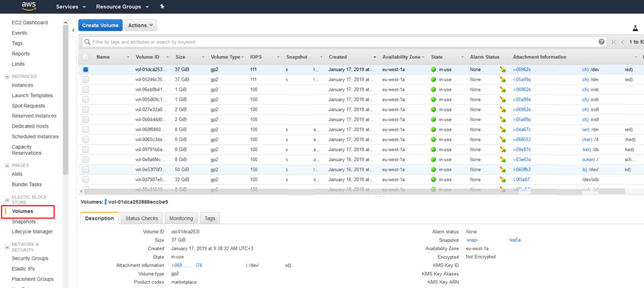Select checkbox for vol-005d69c1 volume
This screenshot has width=644, height=288.
point(85,99)
